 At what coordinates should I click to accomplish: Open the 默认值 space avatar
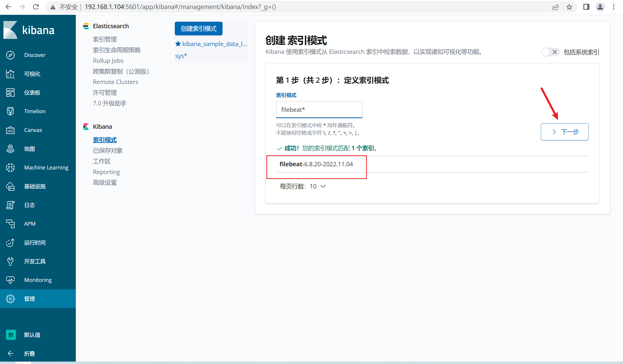[x=11, y=335]
